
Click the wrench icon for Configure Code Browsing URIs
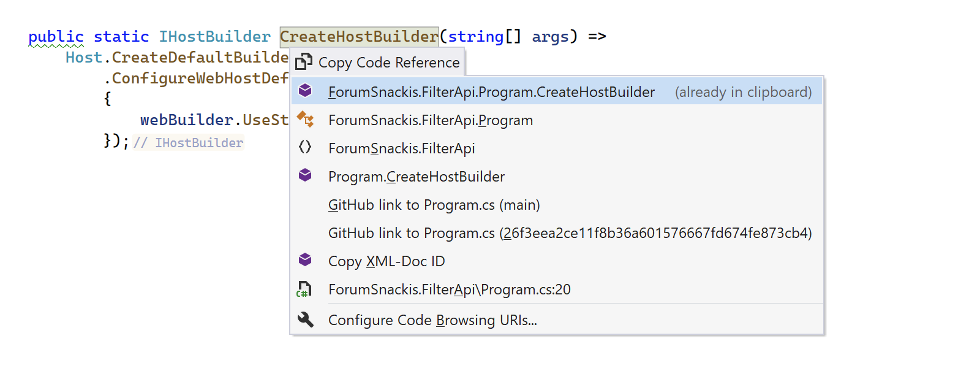pyautogui.click(x=305, y=320)
